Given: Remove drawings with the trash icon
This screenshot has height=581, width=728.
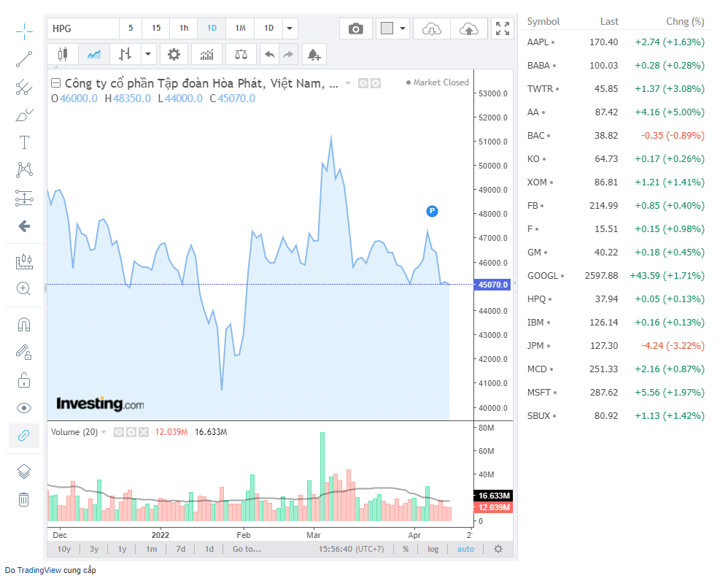Looking at the screenshot, I should [x=24, y=499].
